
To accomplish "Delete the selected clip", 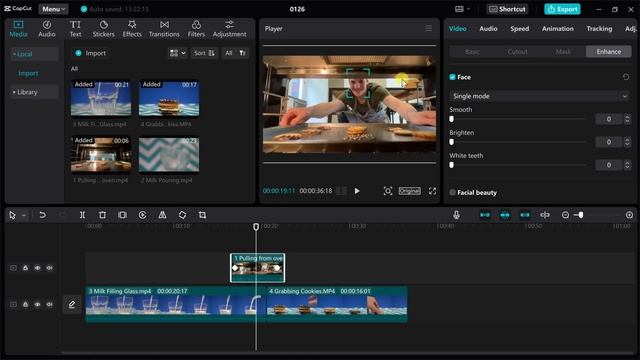I will pos(102,215).
